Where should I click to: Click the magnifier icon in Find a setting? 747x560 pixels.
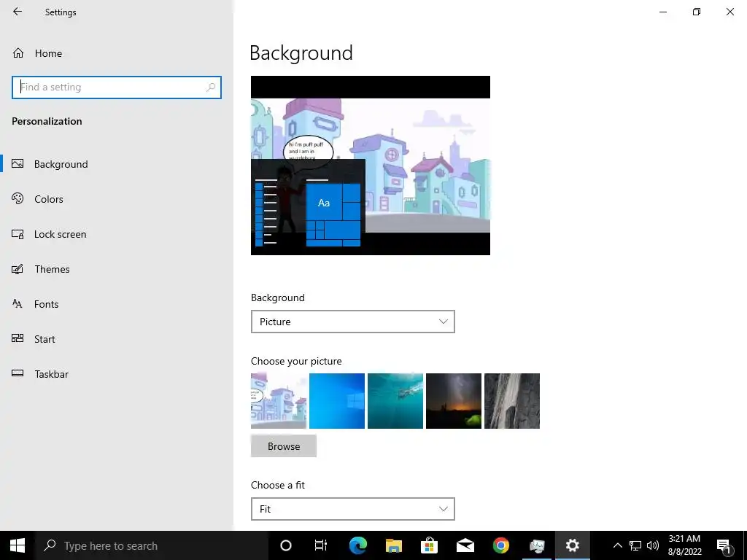[211, 87]
